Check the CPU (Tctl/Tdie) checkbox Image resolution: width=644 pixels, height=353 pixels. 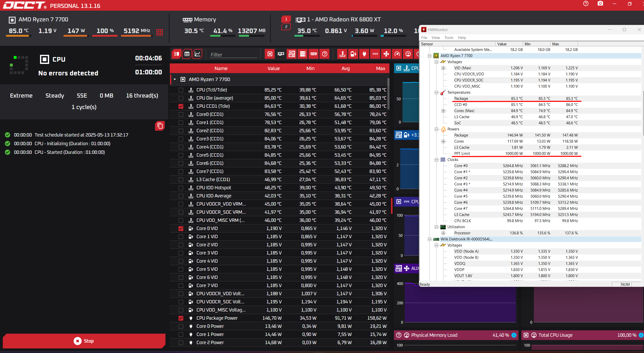click(181, 90)
